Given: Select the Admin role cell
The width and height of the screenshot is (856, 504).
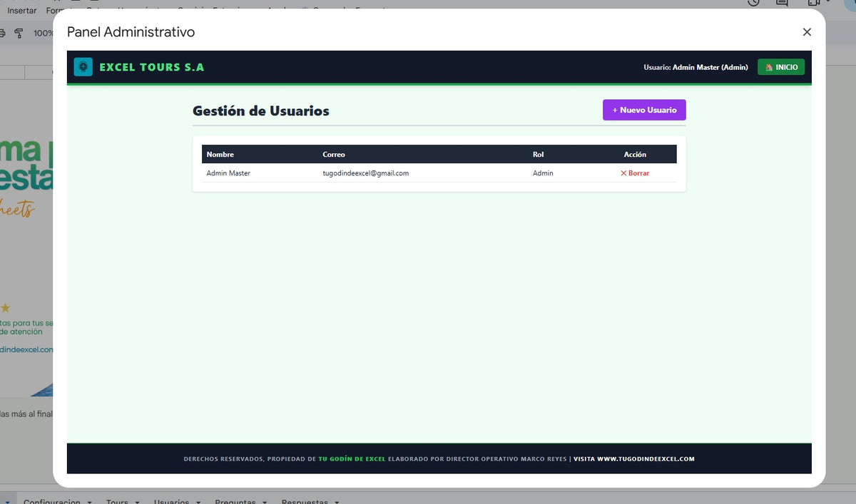Looking at the screenshot, I should [x=543, y=173].
